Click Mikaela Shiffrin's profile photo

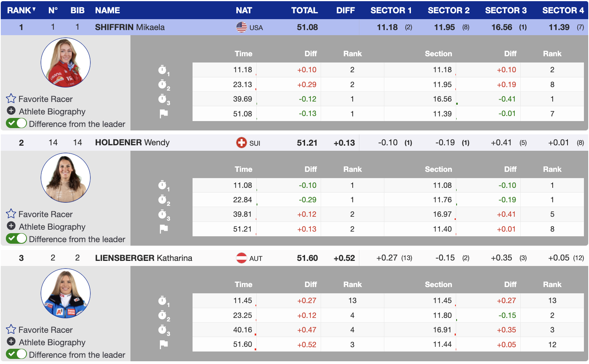(66, 62)
